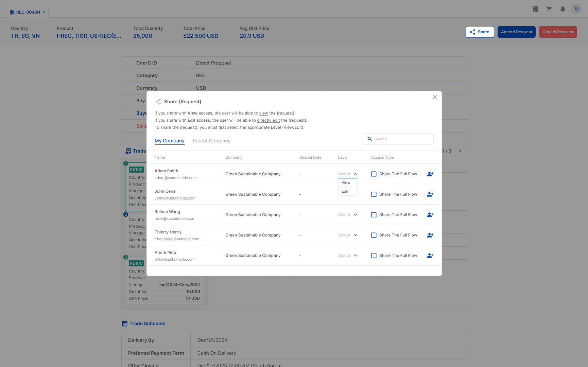Image resolution: width=588 pixels, height=367 pixels.
Task: Click the next-page chevron on trade details
Action: click(x=460, y=151)
